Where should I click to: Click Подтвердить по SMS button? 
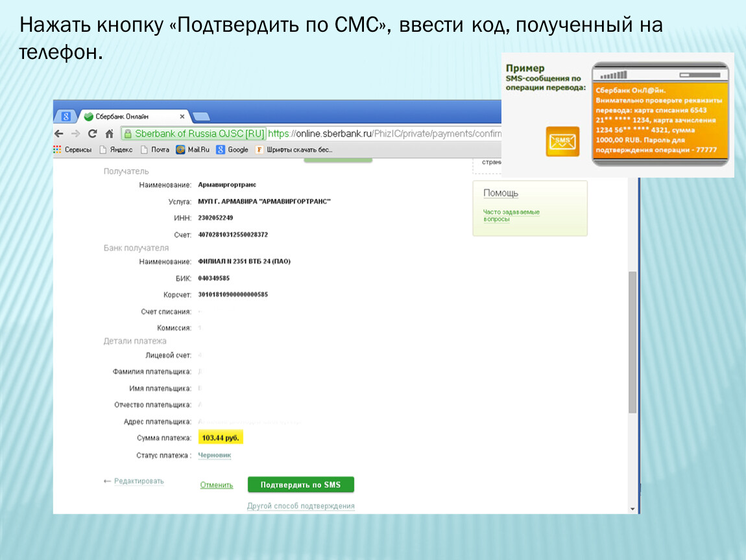pyautogui.click(x=301, y=485)
